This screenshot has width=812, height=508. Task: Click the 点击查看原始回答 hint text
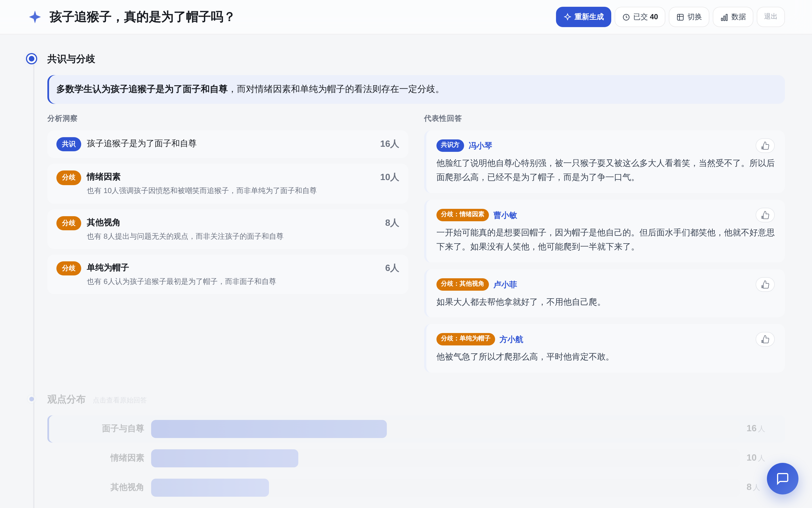120,400
